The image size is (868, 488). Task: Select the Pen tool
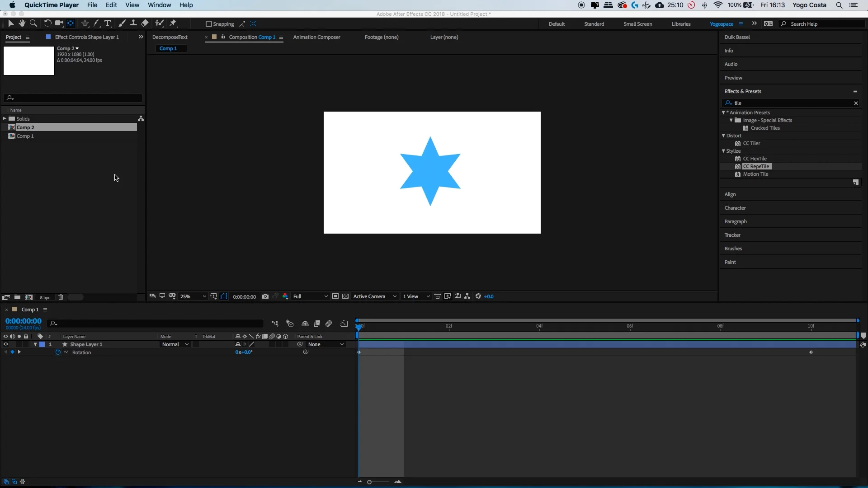tap(96, 23)
